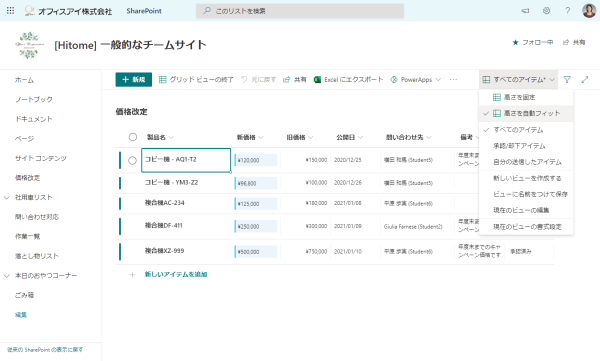This screenshot has height=361, width=600.
Task: Click the site logo thumbnail
Action: [29, 45]
